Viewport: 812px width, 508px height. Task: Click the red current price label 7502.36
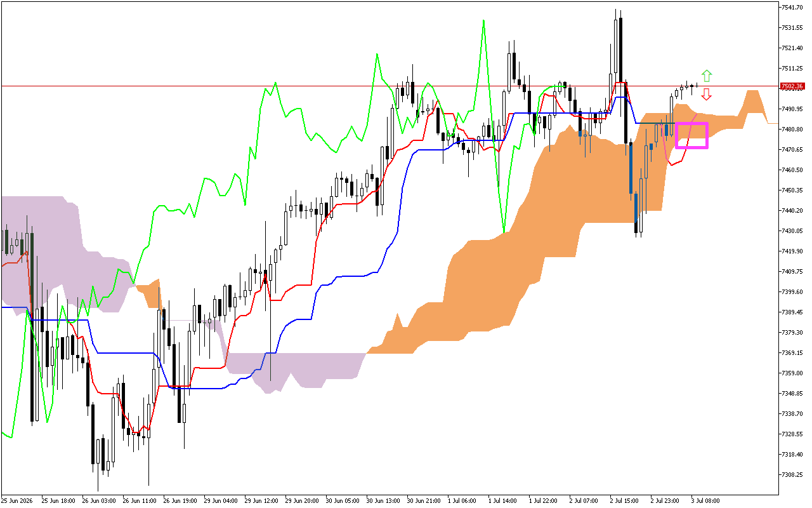pyautogui.click(x=792, y=86)
